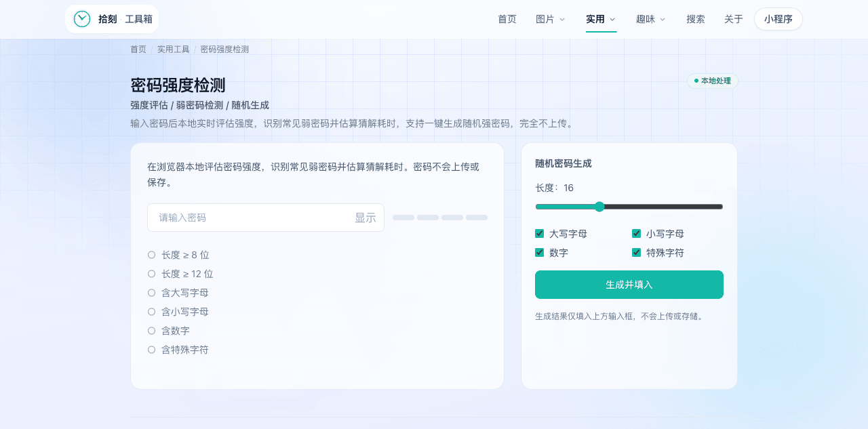Click the clock logo icon
The image size is (868, 429).
pyautogui.click(x=82, y=19)
